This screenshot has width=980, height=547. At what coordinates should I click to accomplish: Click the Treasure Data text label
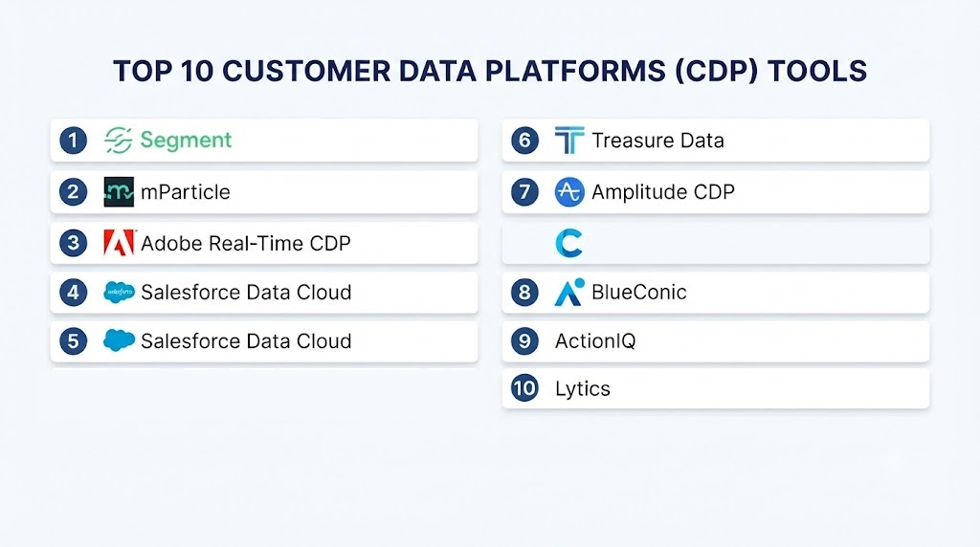tap(657, 141)
